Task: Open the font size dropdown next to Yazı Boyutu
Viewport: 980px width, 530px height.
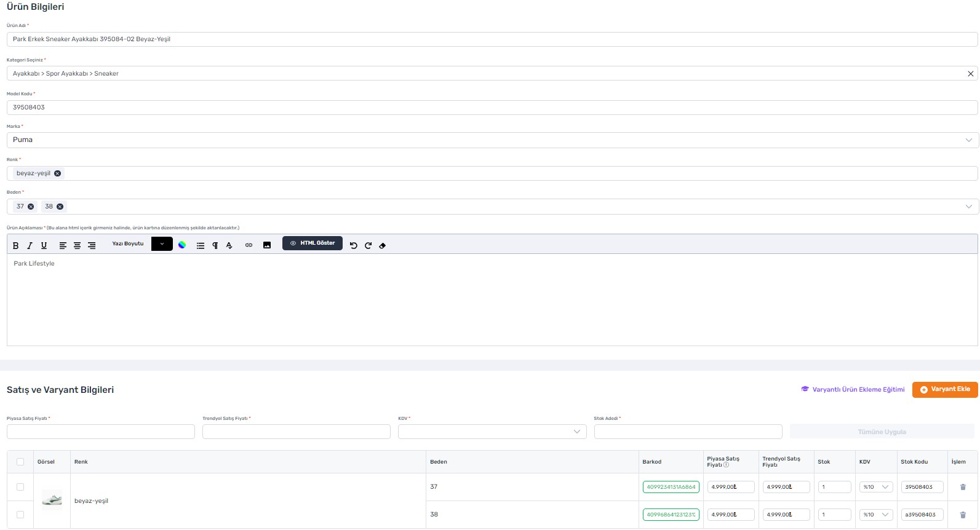Action: click(x=162, y=244)
